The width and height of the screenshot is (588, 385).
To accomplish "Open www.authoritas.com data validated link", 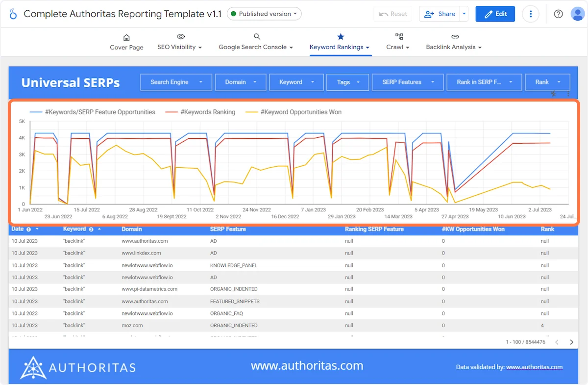I will click(534, 367).
